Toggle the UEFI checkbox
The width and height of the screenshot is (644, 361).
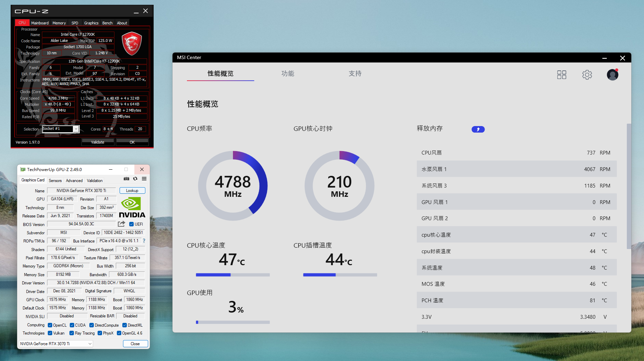tap(131, 224)
